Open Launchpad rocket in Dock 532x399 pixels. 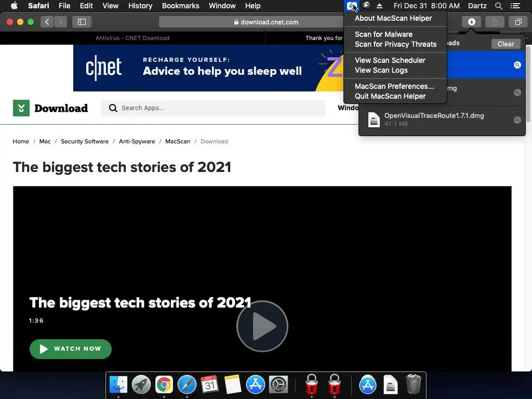141,384
